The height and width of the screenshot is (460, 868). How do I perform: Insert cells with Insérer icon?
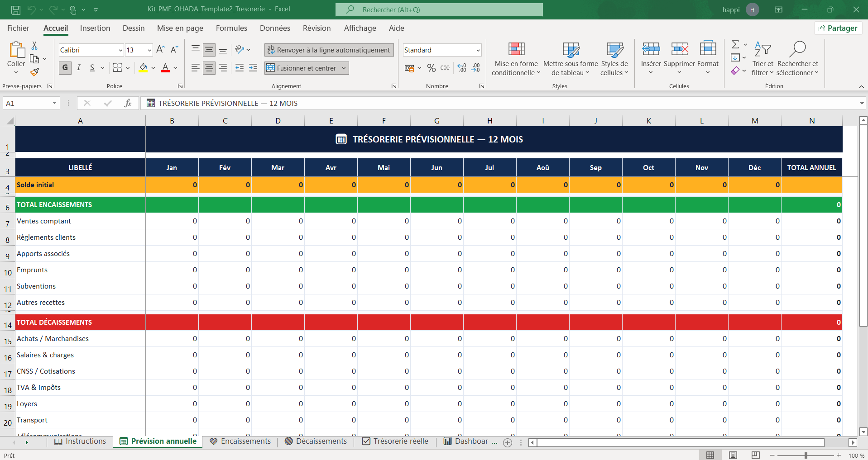tap(651, 49)
